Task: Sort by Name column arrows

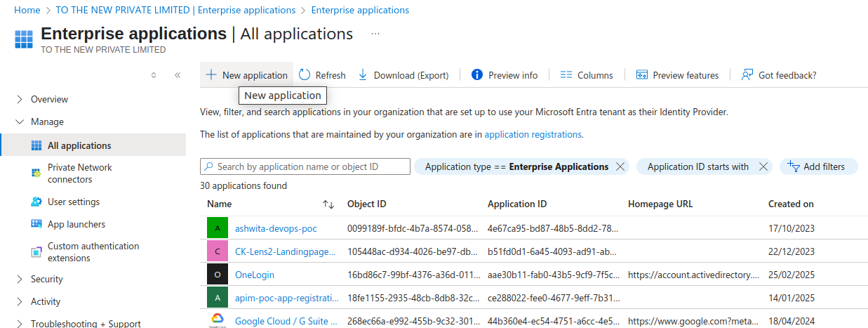Action: [328, 204]
